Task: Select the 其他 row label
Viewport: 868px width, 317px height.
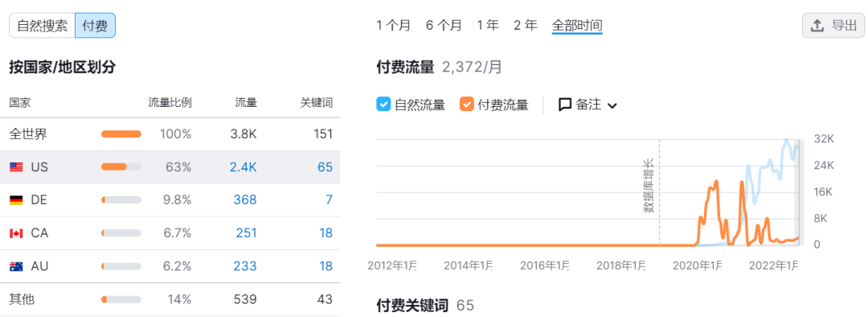Action: click(22, 300)
